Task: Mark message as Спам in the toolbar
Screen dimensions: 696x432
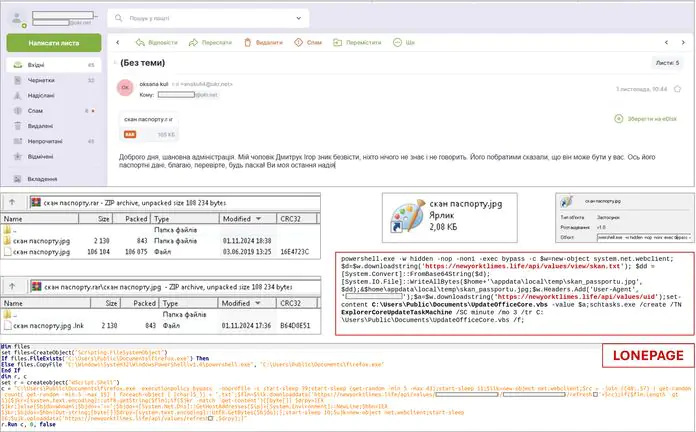Action: 308,43
